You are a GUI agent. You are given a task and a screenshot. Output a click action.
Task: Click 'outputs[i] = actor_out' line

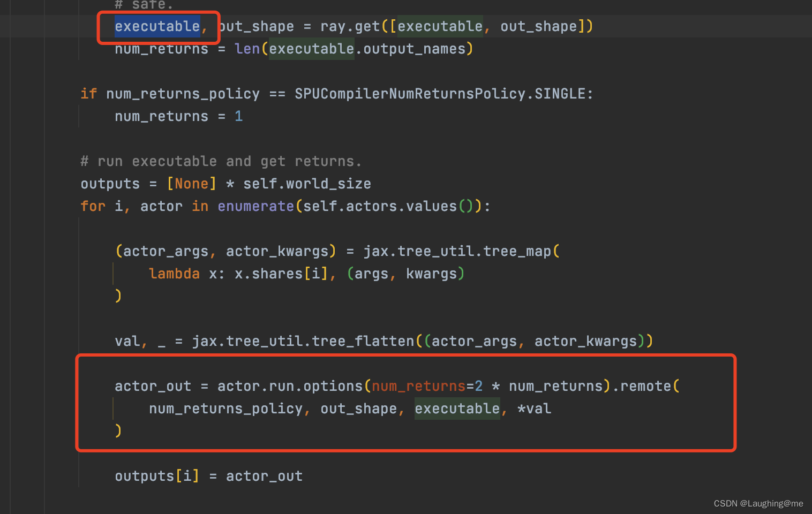[208, 476]
